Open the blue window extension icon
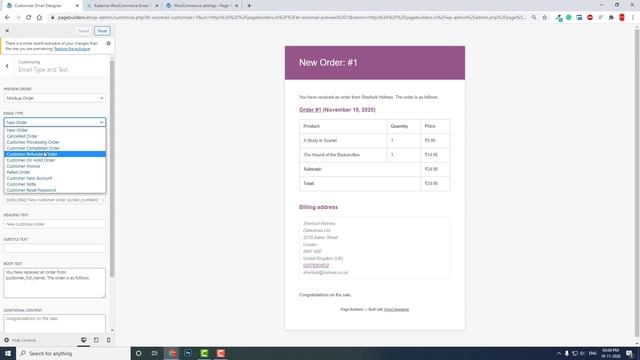 pos(579,18)
